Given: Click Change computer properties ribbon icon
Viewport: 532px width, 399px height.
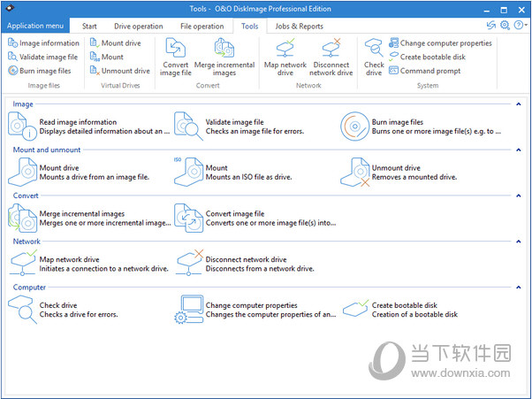Looking at the screenshot, I should [x=393, y=42].
